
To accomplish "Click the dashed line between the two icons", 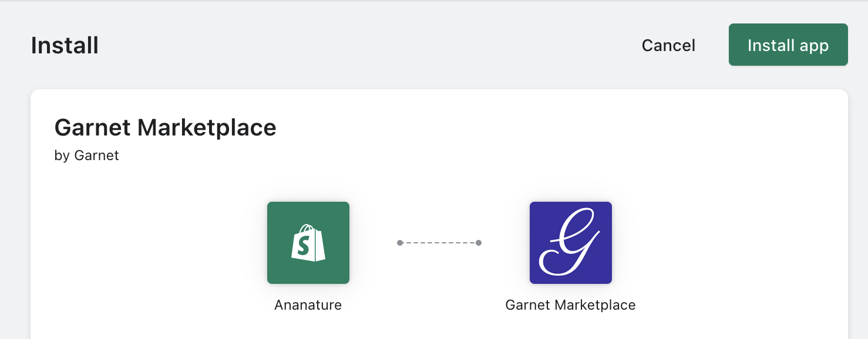I will 439,243.
